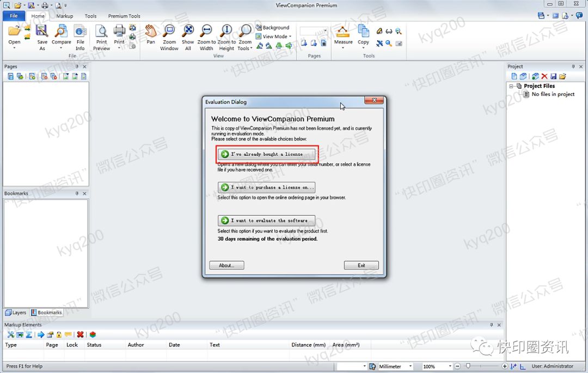This screenshot has width=588, height=373.
Task: Open the Premium Tools tab
Action: click(124, 16)
